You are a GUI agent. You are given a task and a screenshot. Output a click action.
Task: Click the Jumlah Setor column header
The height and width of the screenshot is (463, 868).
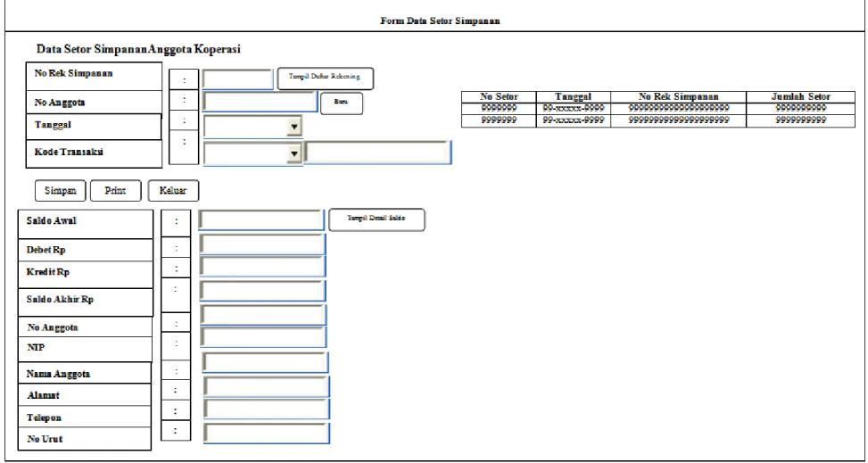(x=801, y=97)
